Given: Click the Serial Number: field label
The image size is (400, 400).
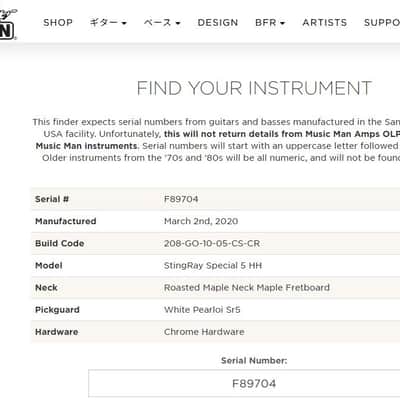Looking at the screenshot, I should (x=254, y=360).
